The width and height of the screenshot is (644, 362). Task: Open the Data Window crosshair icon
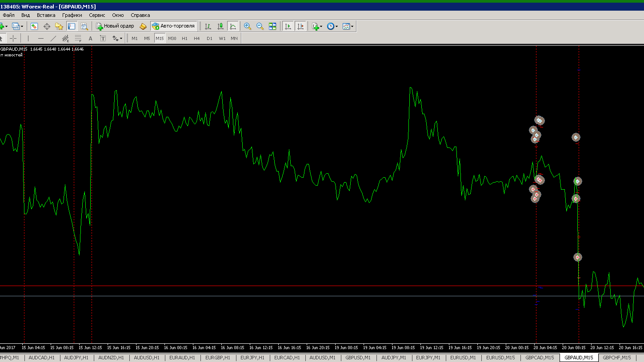[47, 26]
